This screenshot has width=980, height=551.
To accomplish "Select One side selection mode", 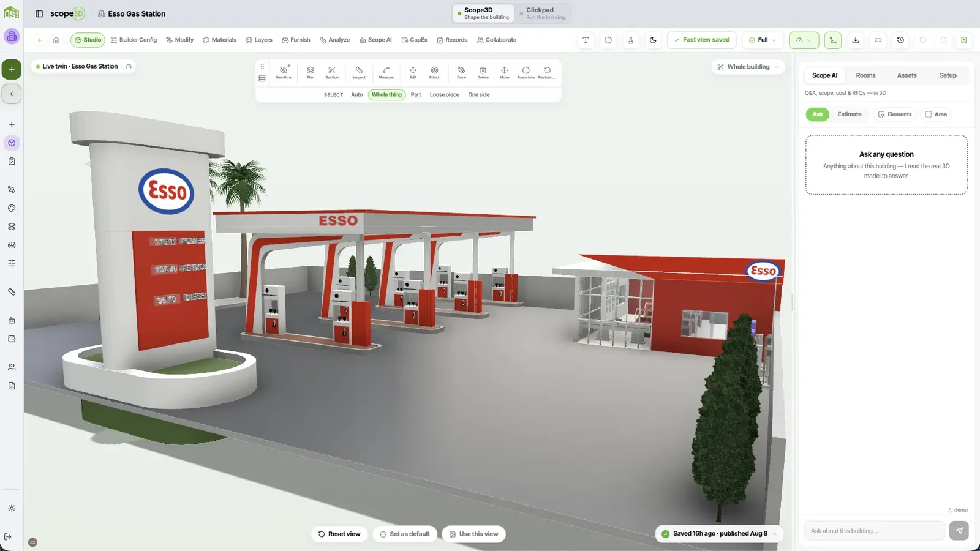I will coord(478,95).
